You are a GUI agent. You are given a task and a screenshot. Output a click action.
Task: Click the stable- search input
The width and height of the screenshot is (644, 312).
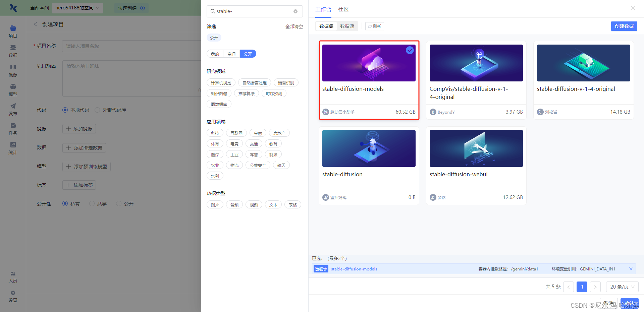255,11
